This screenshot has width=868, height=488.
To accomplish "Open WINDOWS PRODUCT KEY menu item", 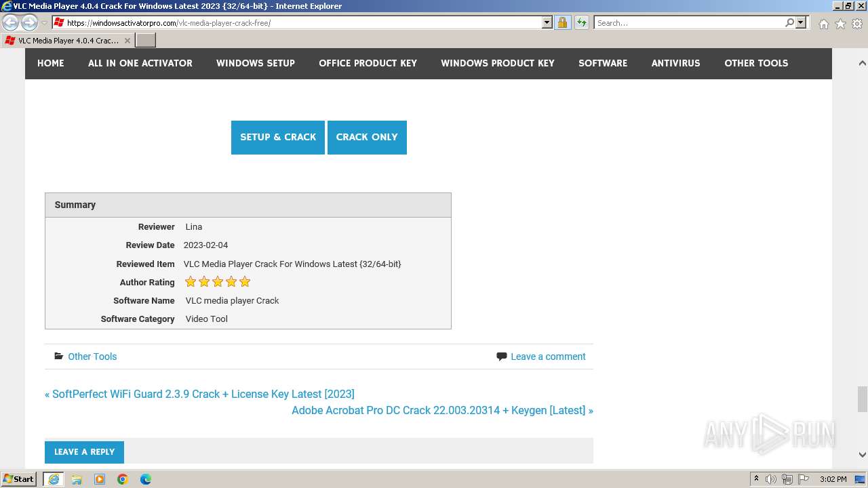I will tap(498, 63).
